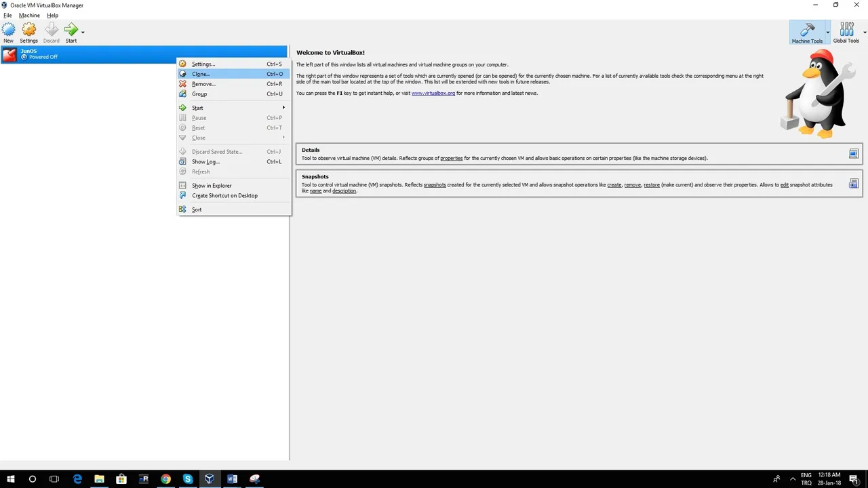This screenshot has width=868, height=488.
Task: Click the New machine toolbar icon
Action: click(x=8, y=32)
